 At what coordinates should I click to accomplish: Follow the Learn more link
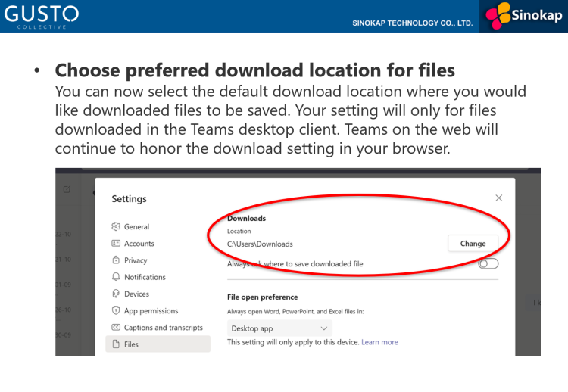pos(379,342)
